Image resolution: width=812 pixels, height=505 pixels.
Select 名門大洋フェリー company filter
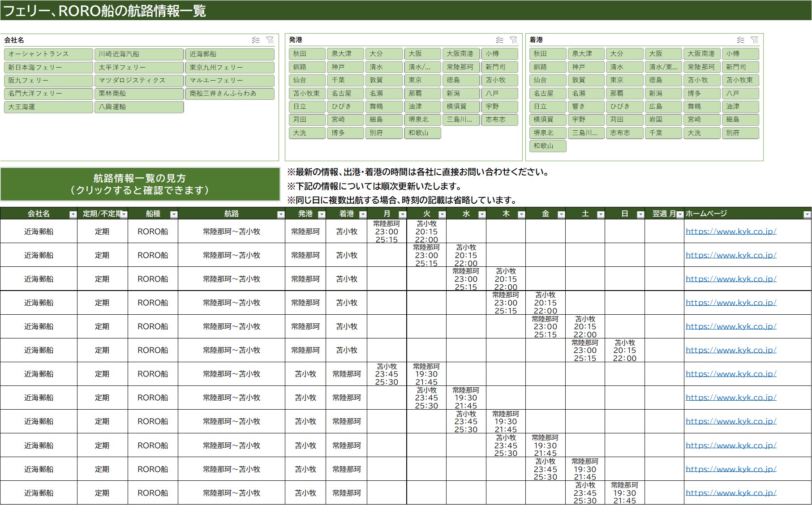[48, 94]
